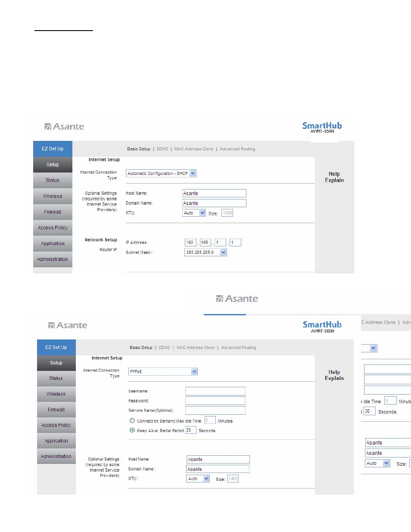Open Status in upper page sidebar
411x532 pixels.
(53, 180)
